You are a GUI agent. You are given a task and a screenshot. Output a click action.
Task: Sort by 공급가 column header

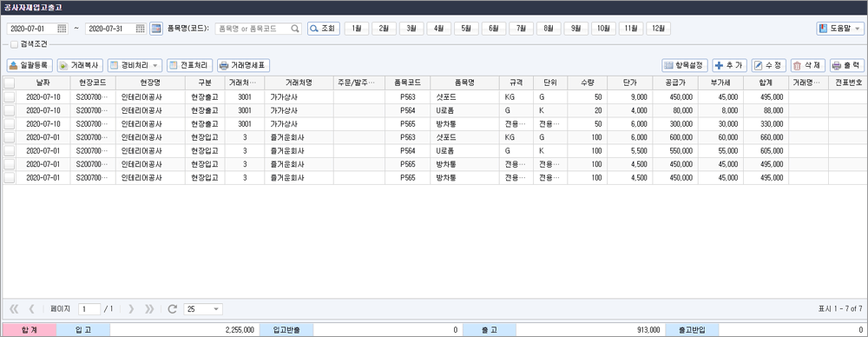click(675, 83)
